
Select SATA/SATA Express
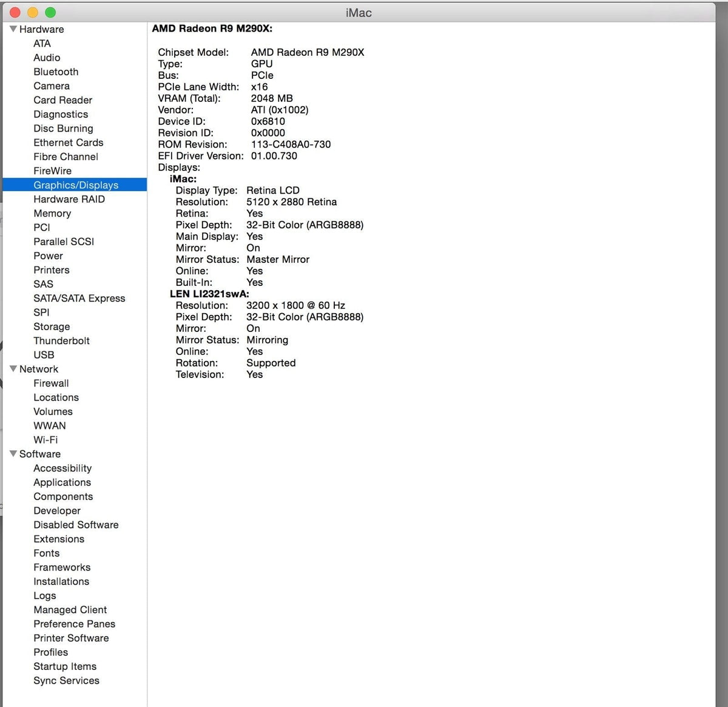coord(79,298)
